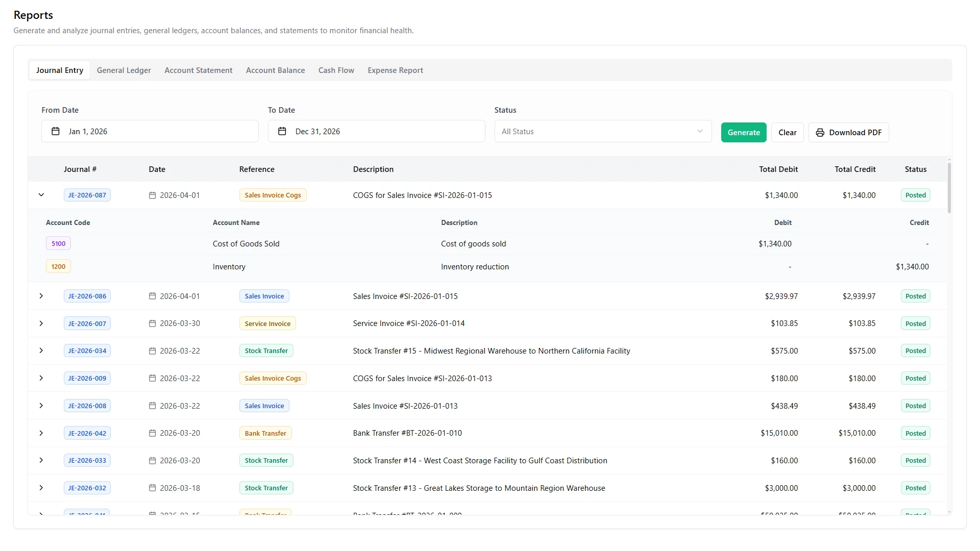Switch to the Cash Flow tab
980x551 pixels.
pos(336,70)
